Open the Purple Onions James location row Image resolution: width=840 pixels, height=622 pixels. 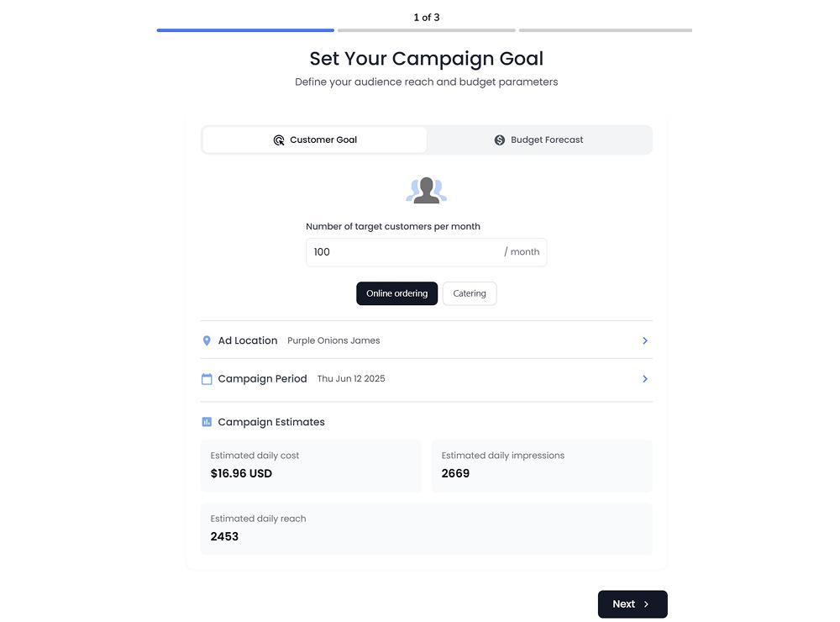pos(333,340)
